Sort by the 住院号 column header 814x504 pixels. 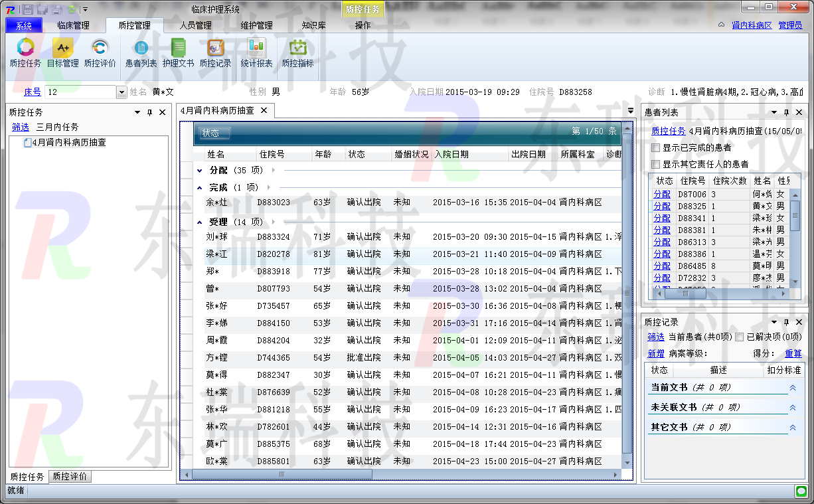[x=284, y=154]
